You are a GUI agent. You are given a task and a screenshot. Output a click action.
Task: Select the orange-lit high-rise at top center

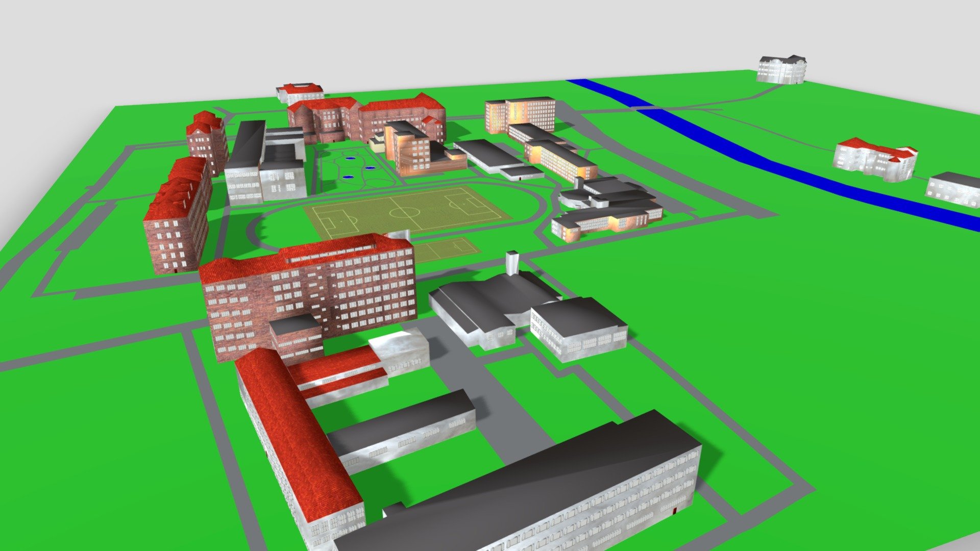click(x=520, y=115)
